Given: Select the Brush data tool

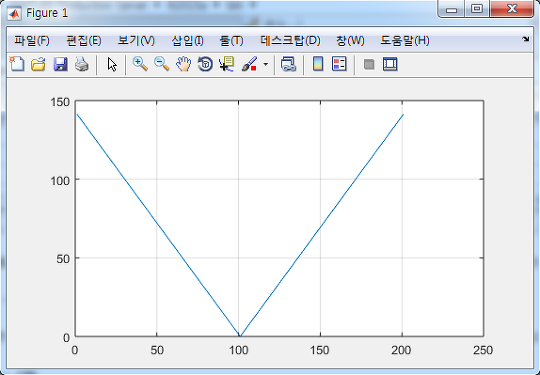Looking at the screenshot, I should pos(249,64).
